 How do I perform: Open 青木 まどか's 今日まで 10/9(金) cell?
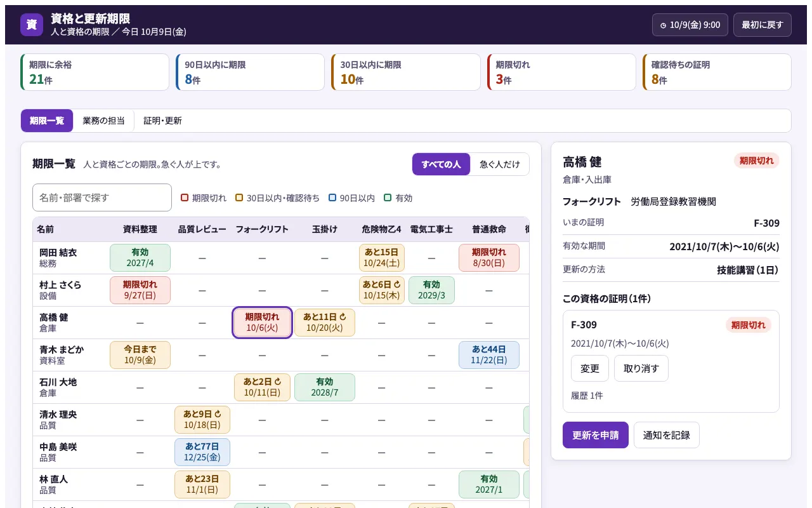pos(140,355)
